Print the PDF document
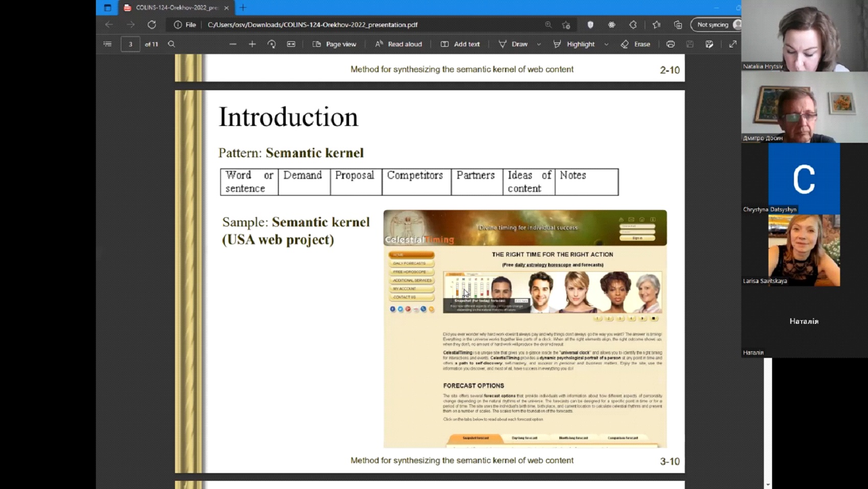This screenshot has height=489, width=868. click(x=671, y=44)
